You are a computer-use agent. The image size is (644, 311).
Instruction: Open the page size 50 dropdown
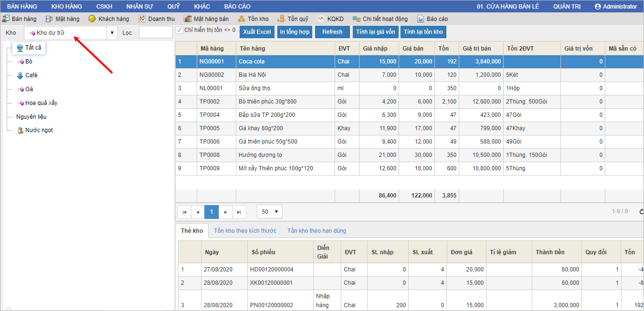pos(270,212)
